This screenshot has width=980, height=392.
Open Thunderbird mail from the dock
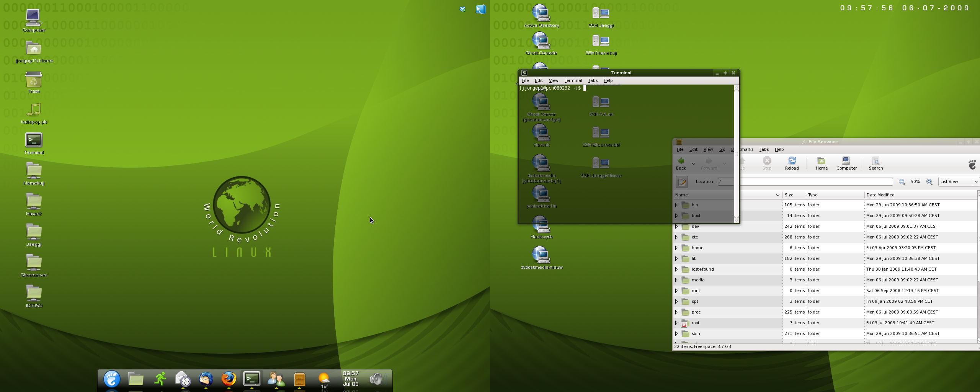click(x=206, y=379)
